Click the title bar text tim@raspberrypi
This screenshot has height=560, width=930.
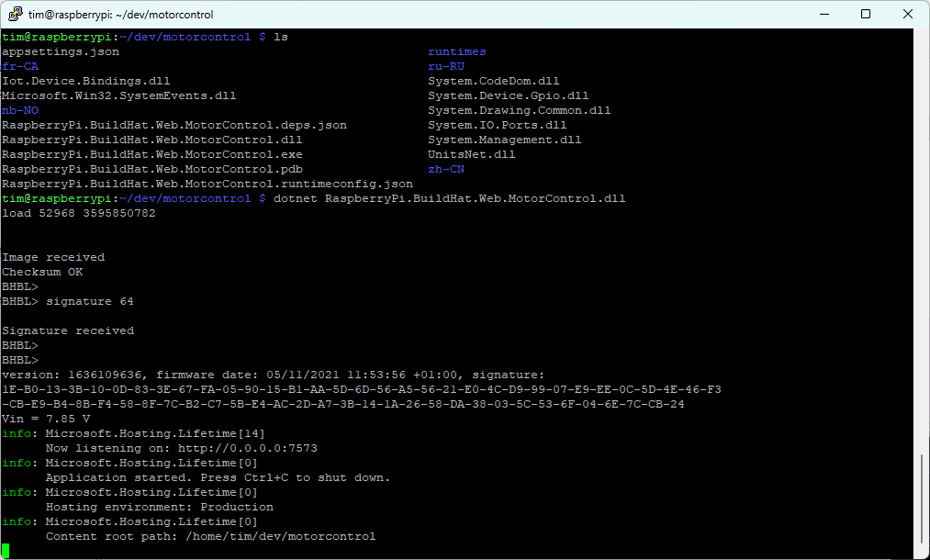pyautogui.click(x=120, y=15)
